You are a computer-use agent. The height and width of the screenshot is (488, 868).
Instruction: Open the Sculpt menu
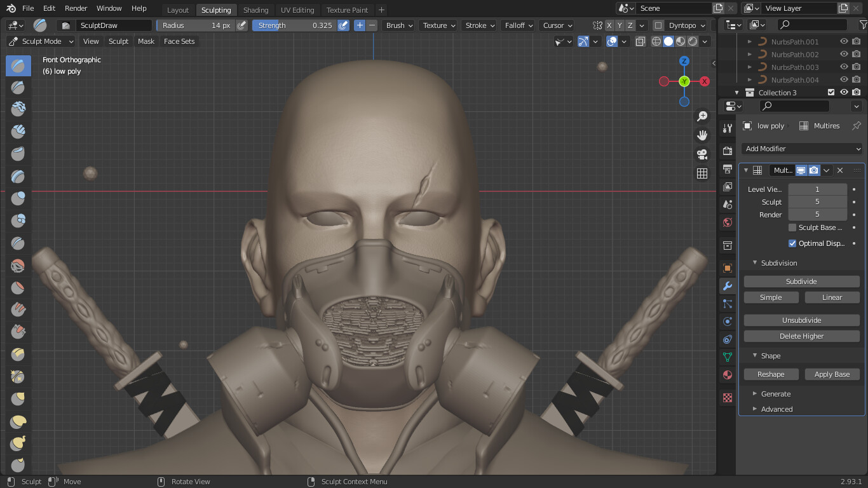118,41
